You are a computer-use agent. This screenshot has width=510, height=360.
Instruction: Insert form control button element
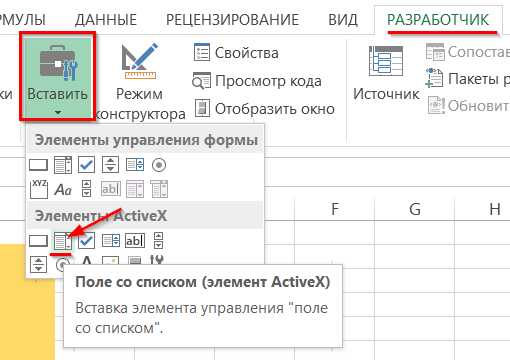click(x=38, y=165)
